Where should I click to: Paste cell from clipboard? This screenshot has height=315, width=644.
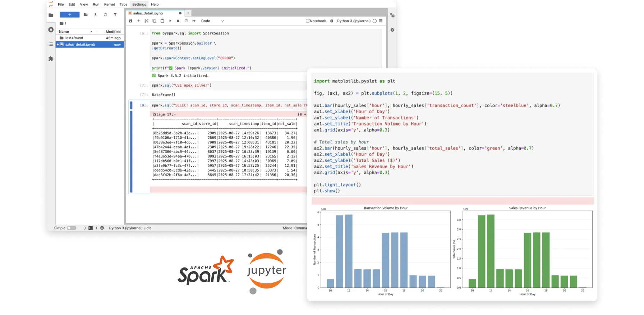pos(162,21)
